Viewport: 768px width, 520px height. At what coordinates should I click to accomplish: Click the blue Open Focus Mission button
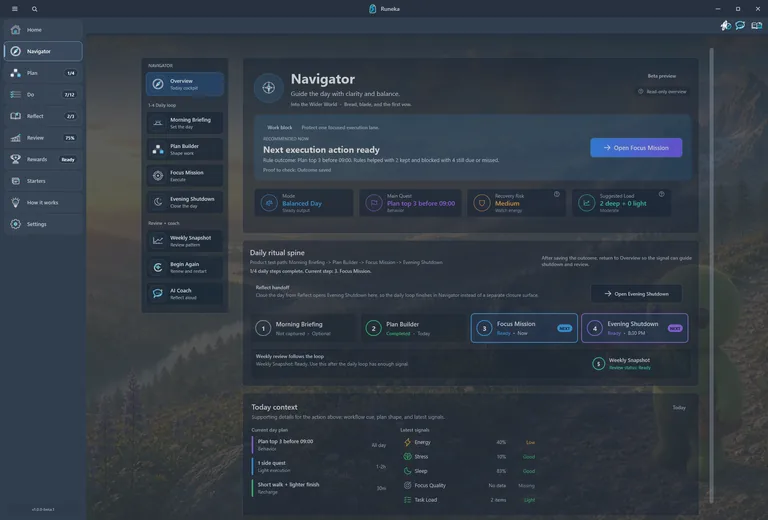pyautogui.click(x=636, y=147)
